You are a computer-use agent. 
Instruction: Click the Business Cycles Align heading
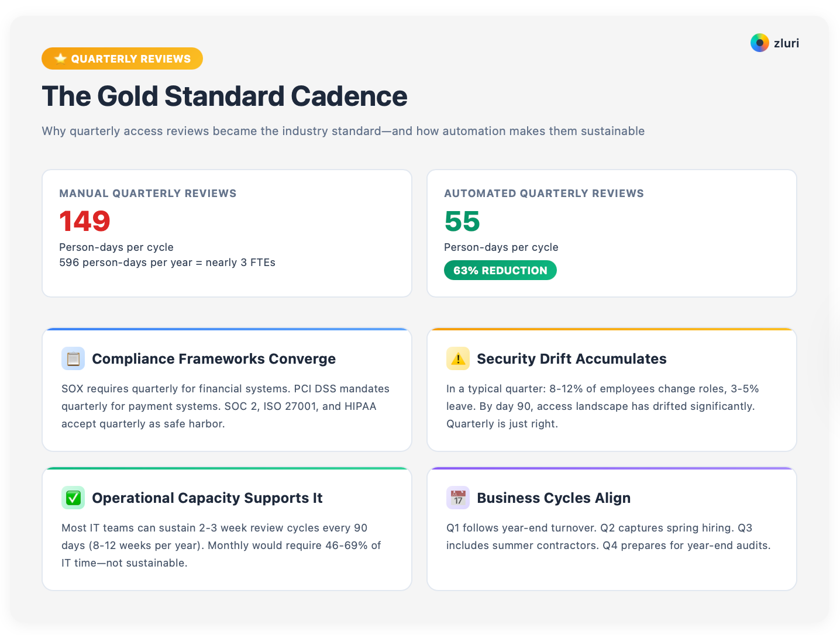553,498
